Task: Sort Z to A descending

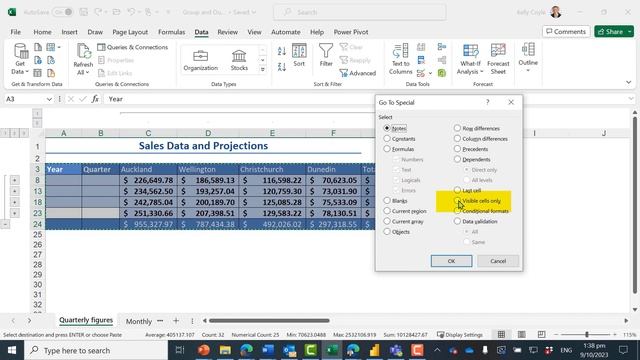Action: point(282,67)
